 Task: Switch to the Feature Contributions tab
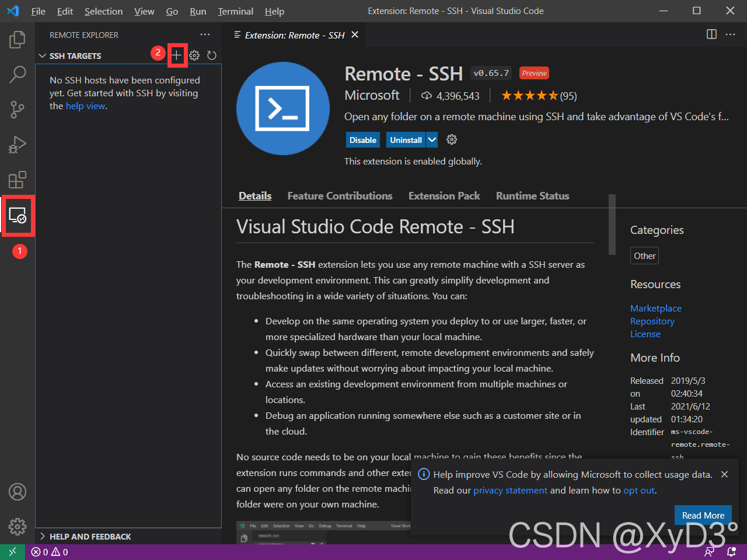pos(340,196)
